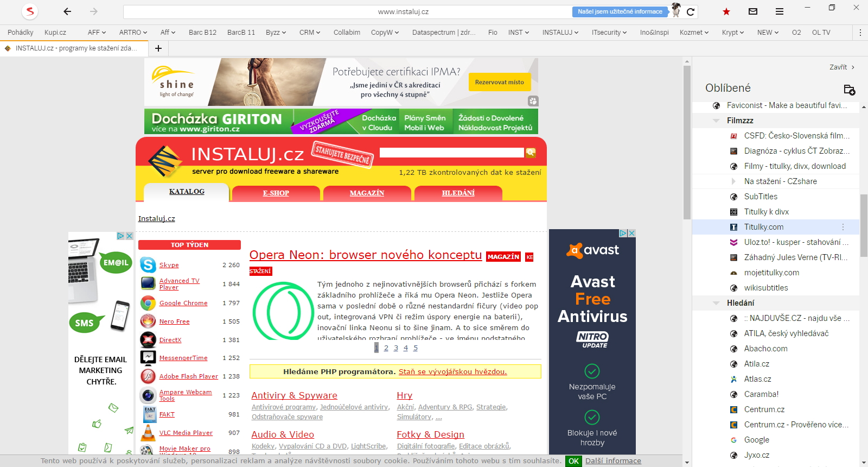Viewport: 868px width, 467px height.
Task: Open favorites with the red star icon
Action: click(x=726, y=11)
